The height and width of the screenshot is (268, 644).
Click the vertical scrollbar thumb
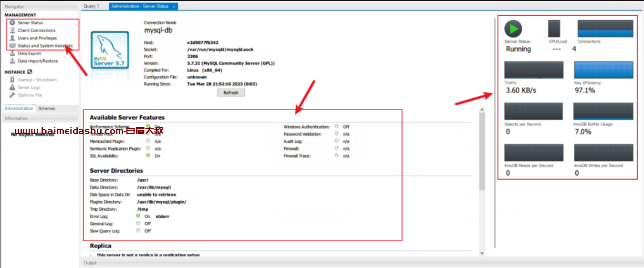(x=482, y=153)
